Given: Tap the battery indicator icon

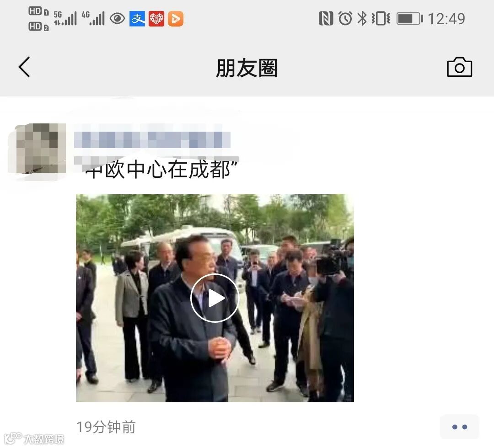Looking at the screenshot, I should (409, 19).
